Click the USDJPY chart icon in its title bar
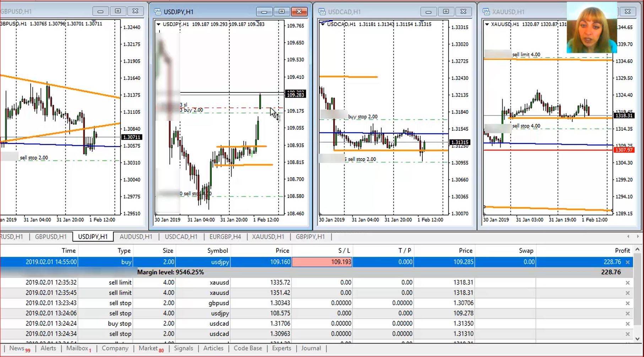This screenshot has height=357, width=644. click(x=157, y=11)
